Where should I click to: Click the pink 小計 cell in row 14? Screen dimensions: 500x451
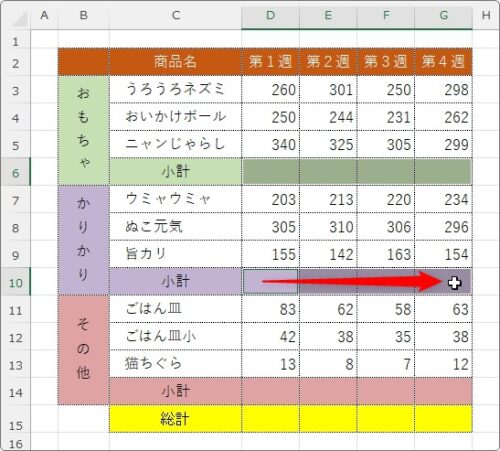175,391
